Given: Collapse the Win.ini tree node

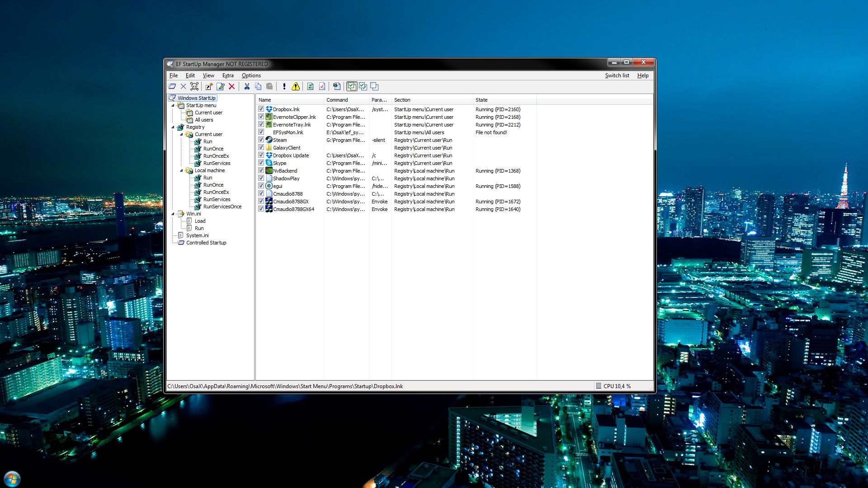Looking at the screenshot, I should 173,214.
